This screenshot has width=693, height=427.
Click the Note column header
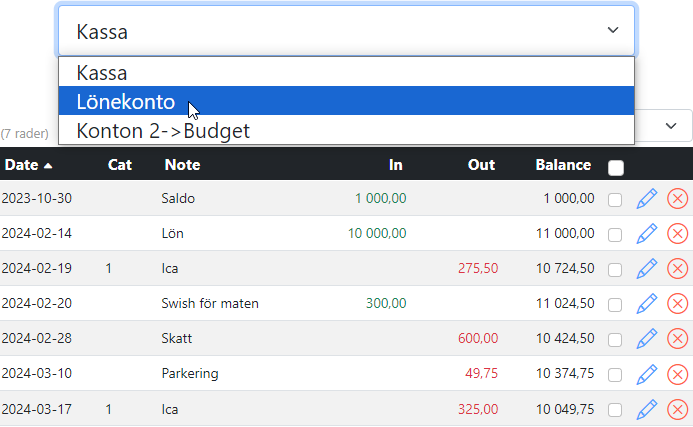coord(182,165)
